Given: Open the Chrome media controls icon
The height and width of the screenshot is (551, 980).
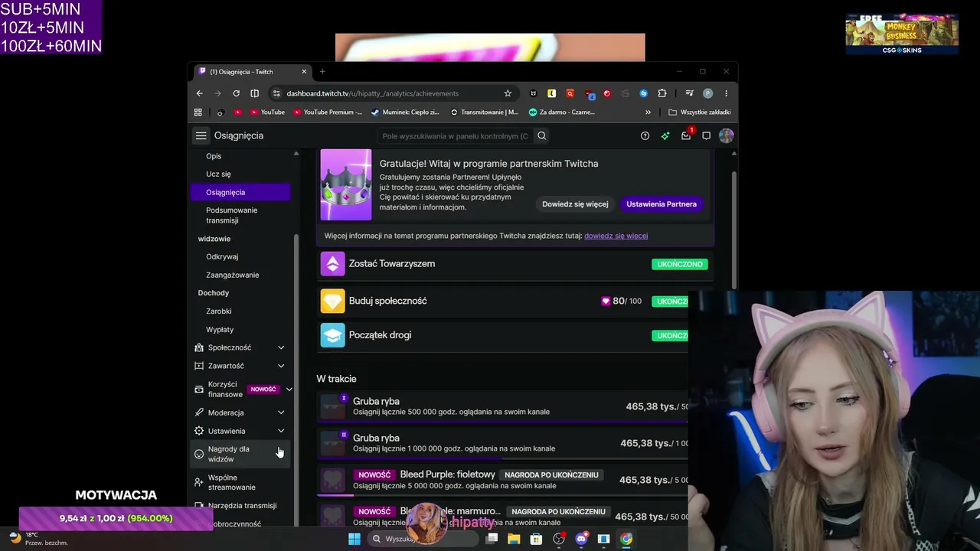Looking at the screenshot, I should coord(690,93).
